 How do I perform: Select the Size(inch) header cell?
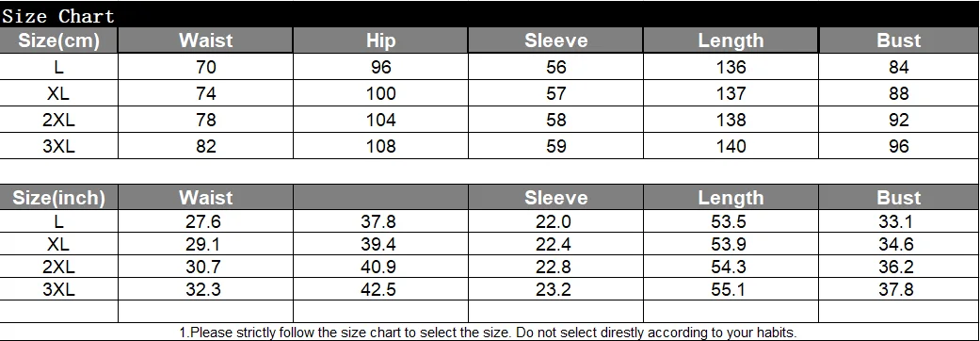point(58,198)
